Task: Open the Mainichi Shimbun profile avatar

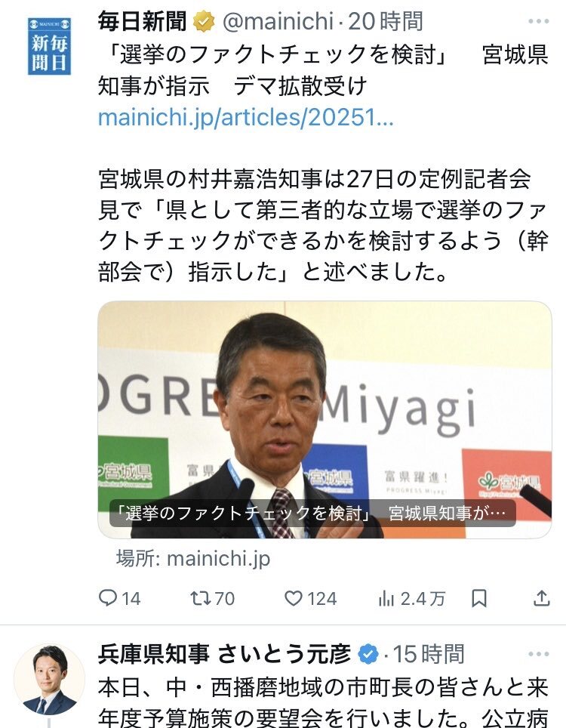Action: pyautogui.click(x=49, y=46)
